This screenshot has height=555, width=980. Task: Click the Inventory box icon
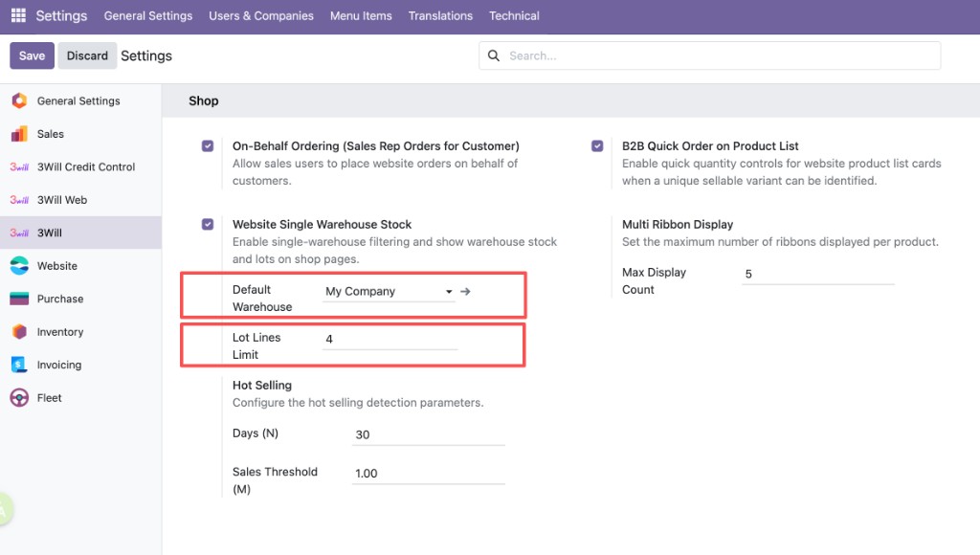pyautogui.click(x=19, y=332)
